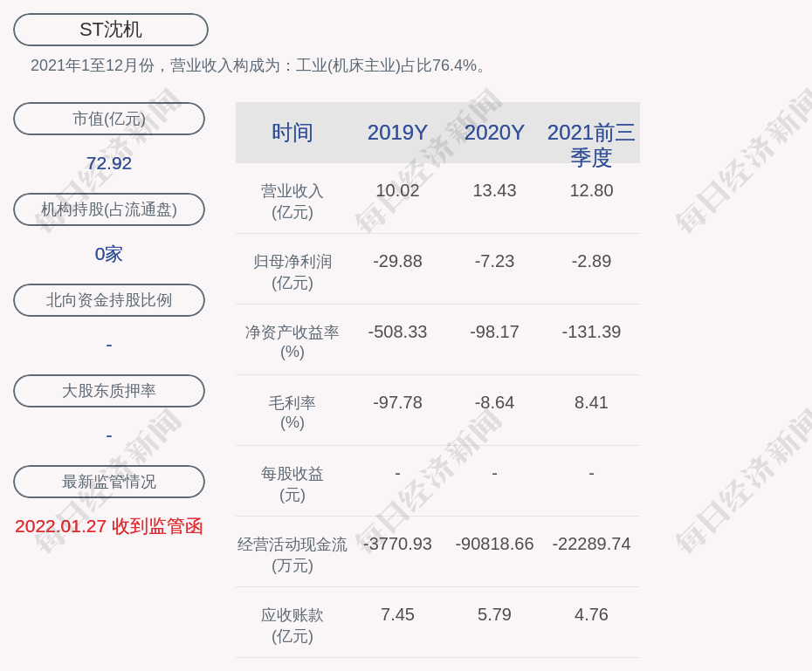Screen dimensions: 812x671
Task: Click the 应收账款(亿元) row label
Action: point(292,626)
